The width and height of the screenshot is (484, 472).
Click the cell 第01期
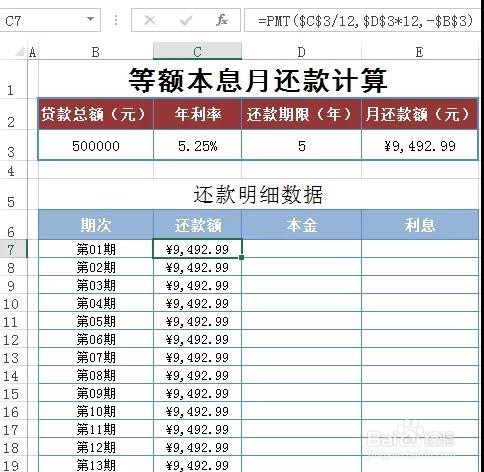96,249
